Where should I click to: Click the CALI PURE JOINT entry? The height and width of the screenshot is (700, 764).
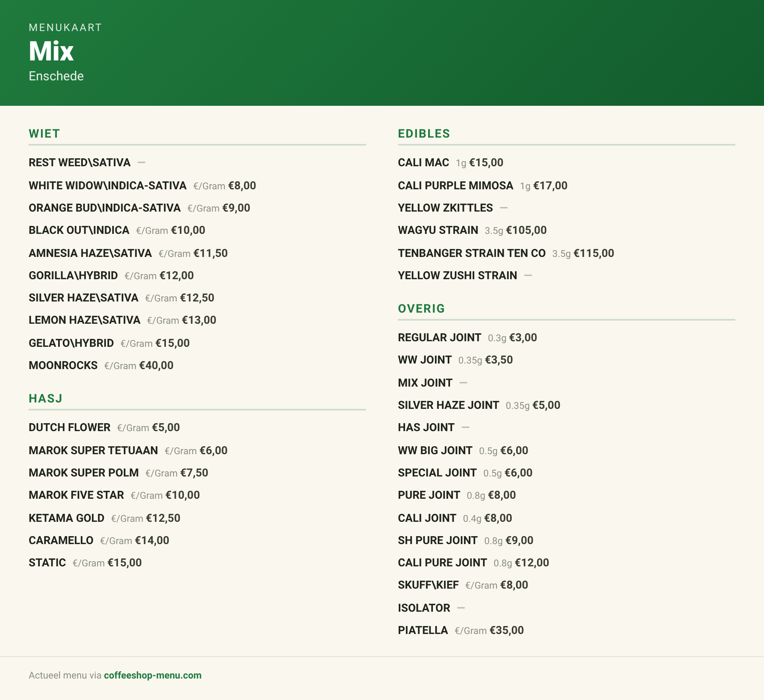pos(442,563)
